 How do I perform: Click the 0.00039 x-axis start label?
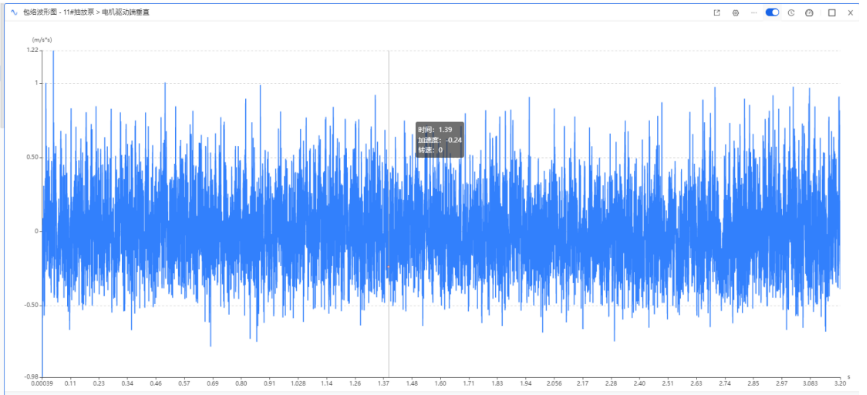42,383
